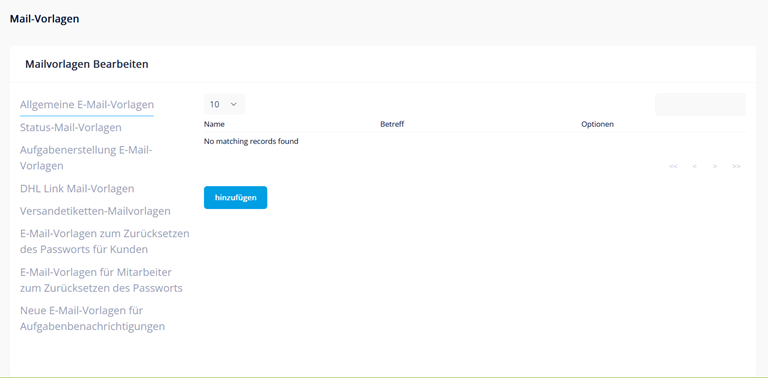Expand the page size dropdown showing 10

[224, 104]
